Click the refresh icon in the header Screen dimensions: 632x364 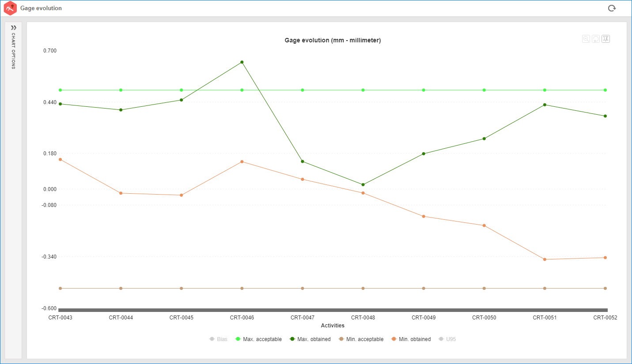612,8
